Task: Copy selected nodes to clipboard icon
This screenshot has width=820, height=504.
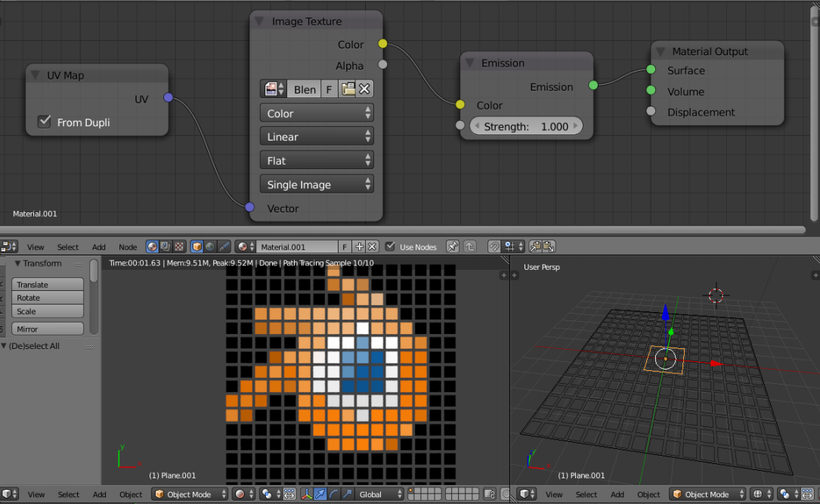Action: coord(535,246)
